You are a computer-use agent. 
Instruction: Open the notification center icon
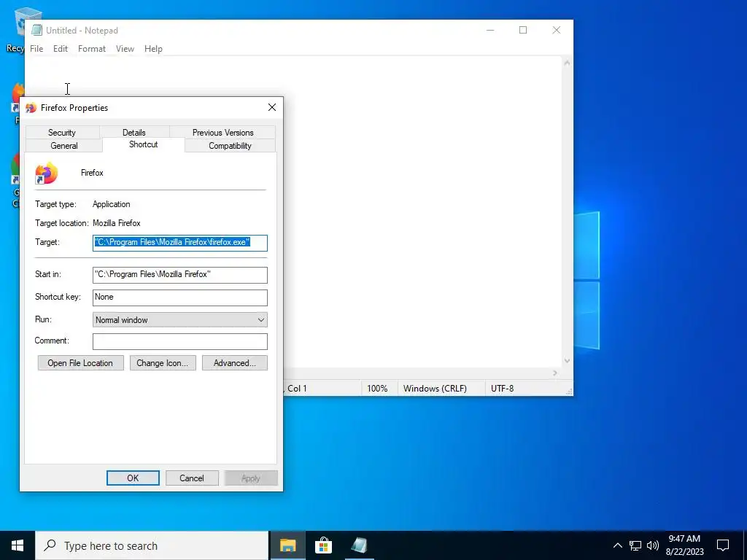[x=723, y=545]
